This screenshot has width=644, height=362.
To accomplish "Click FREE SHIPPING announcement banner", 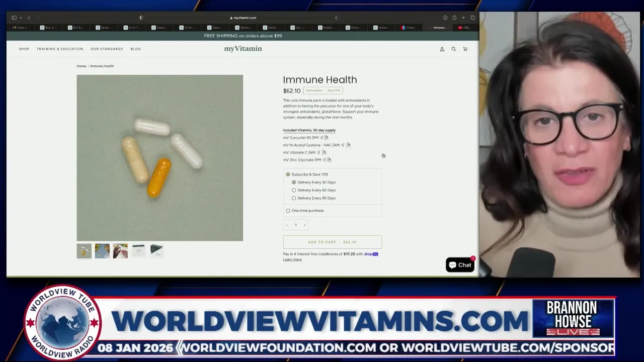I will [243, 36].
